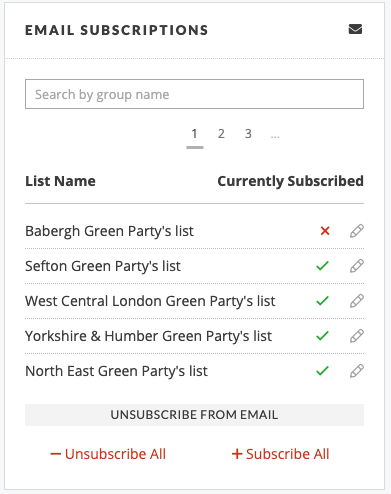The width and height of the screenshot is (391, 494).
Task: Select page 1 in pagination
Action: click(x=195, y=134)
